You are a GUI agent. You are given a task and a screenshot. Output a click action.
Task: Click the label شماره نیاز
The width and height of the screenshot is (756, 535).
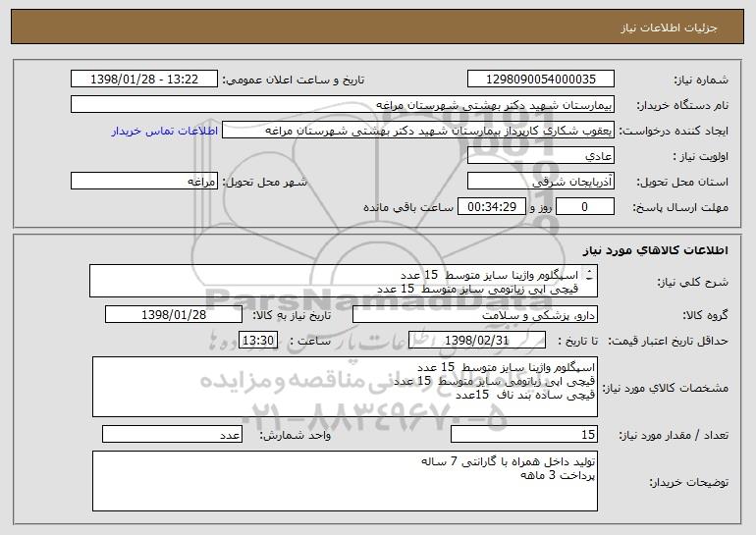pyautogui.click(x=701, y=80)
